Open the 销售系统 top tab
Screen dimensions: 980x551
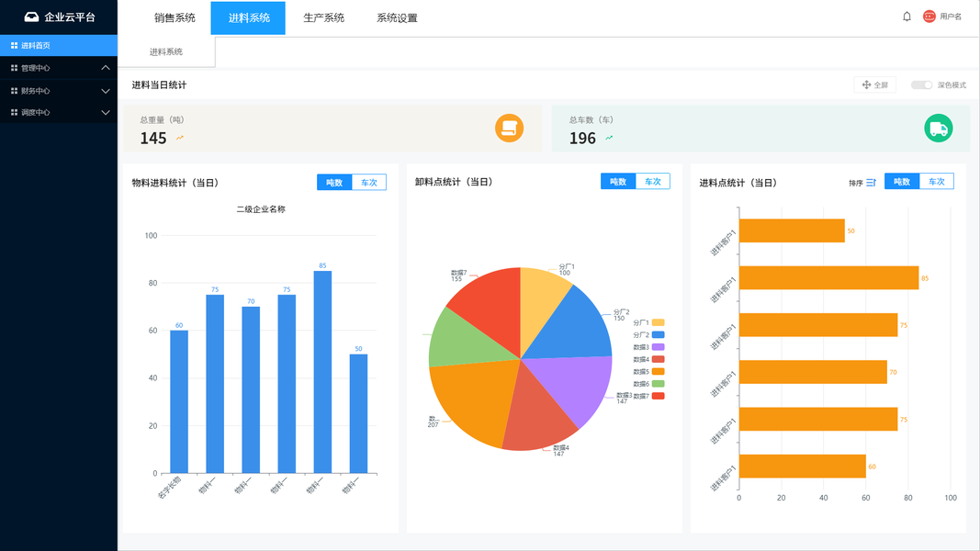point(175,17)
